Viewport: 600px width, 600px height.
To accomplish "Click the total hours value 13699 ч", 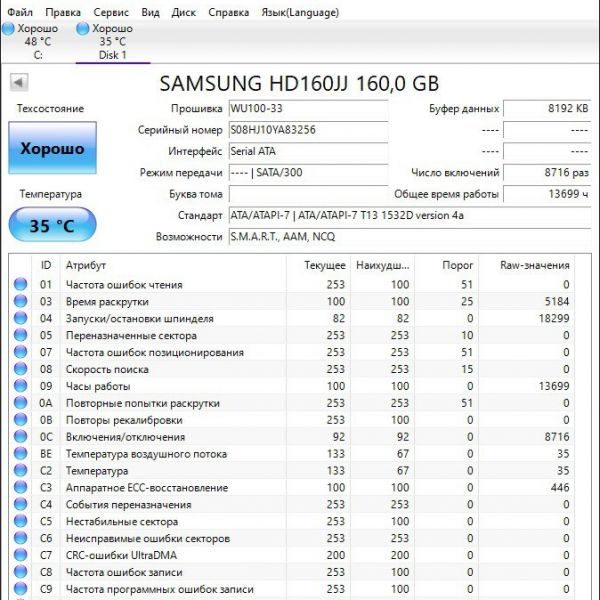I will tap(547, 194).
